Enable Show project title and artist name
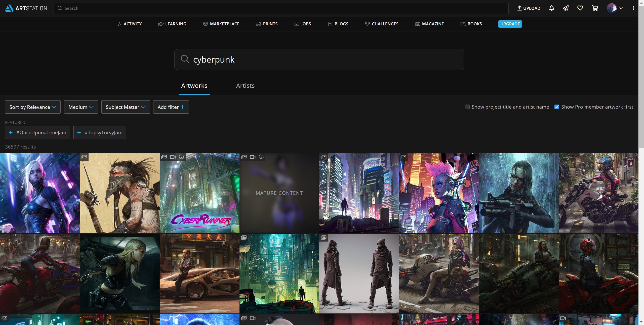This screenshot has width=644, height=325. pyautogui.click(x=467, y=107)
